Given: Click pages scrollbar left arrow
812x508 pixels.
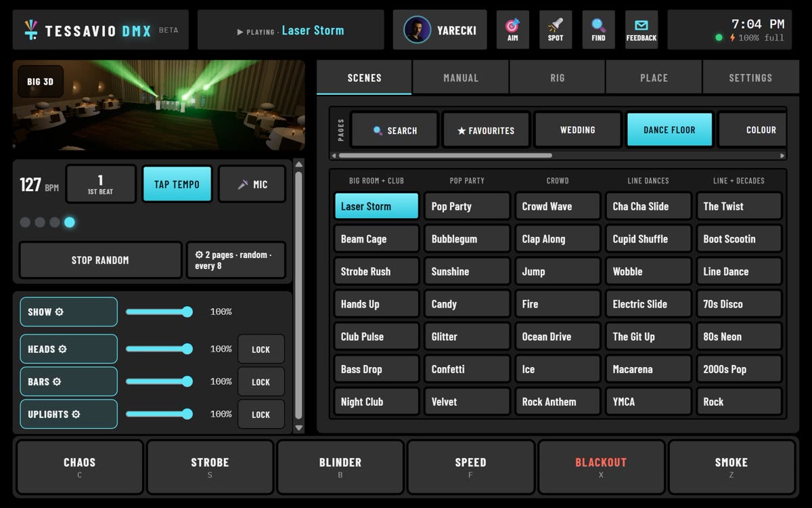Looking at the screenshot, I should (334, 156).
